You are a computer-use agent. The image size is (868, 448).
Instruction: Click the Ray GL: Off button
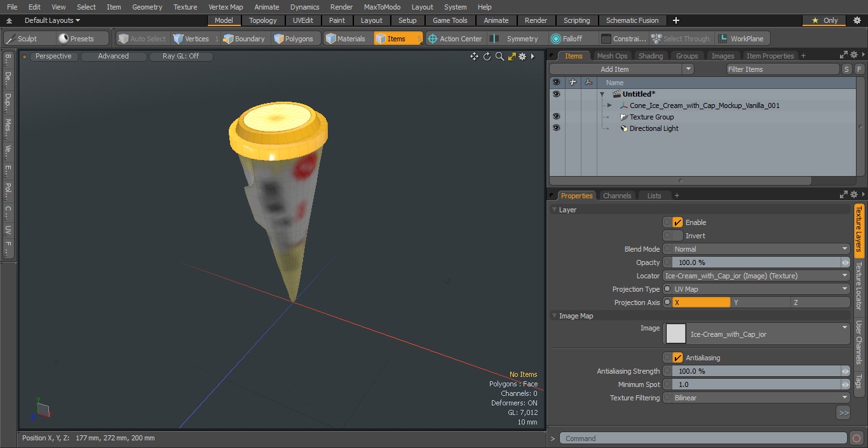[180, 57]
